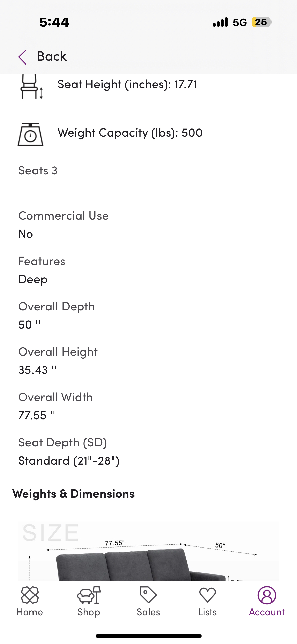Tap the Back label in header
This screenshot has height=644, width=297.
pyautogui.click(x=52, y=56)
